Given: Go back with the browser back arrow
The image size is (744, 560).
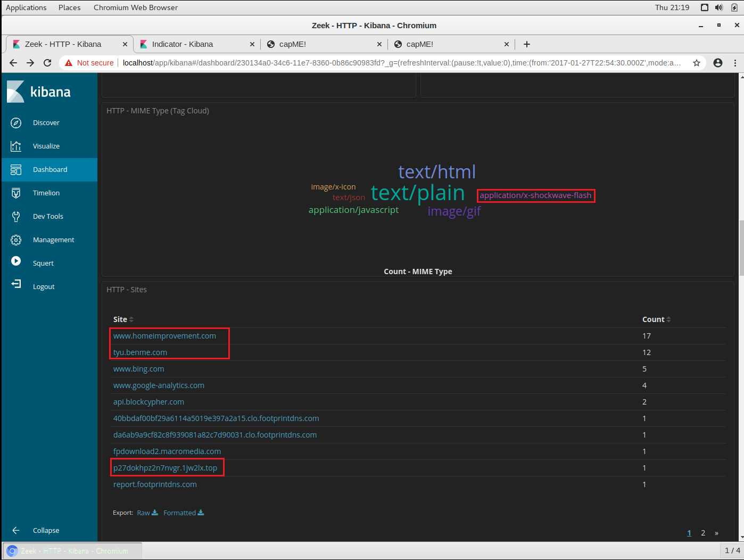Looking at the screenshot, I should point(13,63).
